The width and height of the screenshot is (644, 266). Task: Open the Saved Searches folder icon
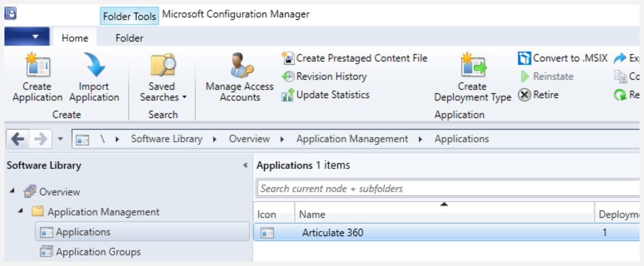click(163, 65)
